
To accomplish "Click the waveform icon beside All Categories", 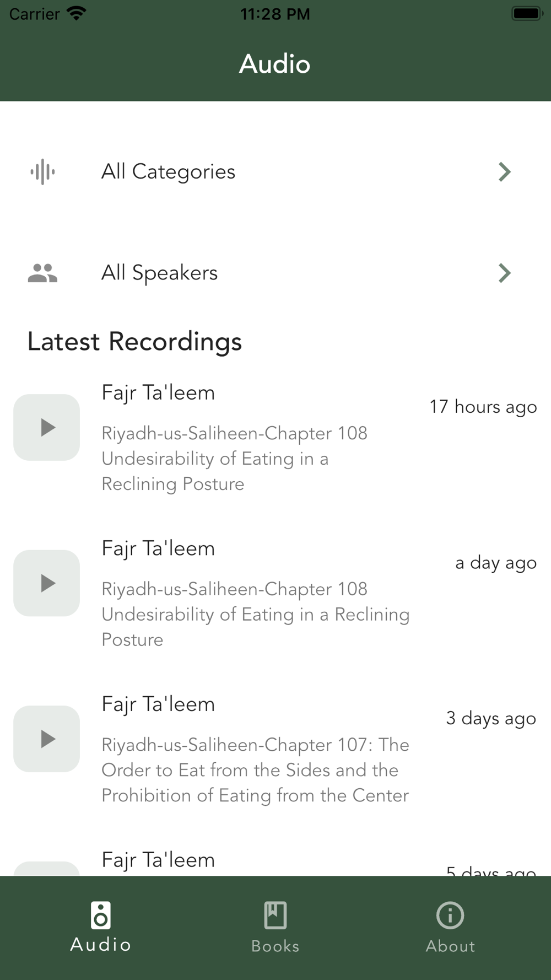I will pos(42,172).
